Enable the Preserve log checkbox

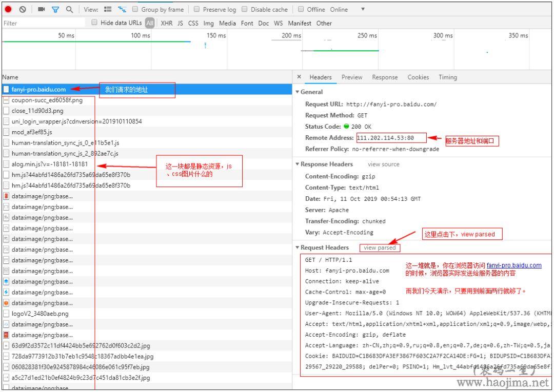pos(196,9)
